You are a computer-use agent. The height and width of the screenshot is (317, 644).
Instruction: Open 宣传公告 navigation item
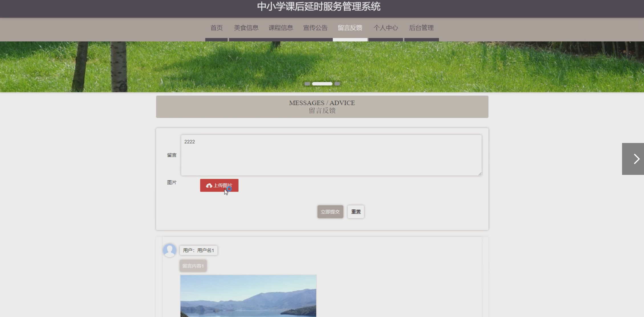[315, 28]
